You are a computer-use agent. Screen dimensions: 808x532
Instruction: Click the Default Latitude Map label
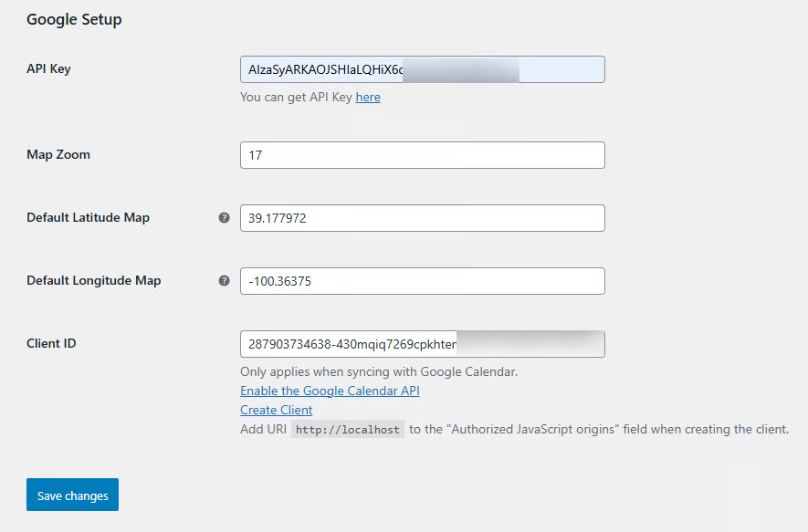(x=88, y=217)
